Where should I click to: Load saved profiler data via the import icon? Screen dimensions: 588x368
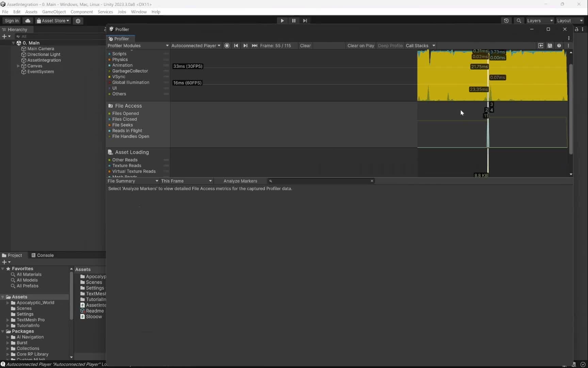click(541, 46)
